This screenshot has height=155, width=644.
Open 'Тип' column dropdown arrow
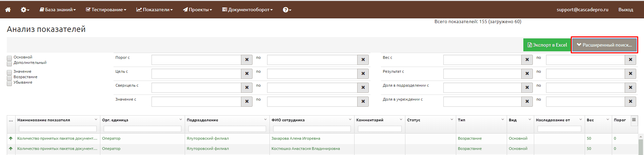pos(503,120)
